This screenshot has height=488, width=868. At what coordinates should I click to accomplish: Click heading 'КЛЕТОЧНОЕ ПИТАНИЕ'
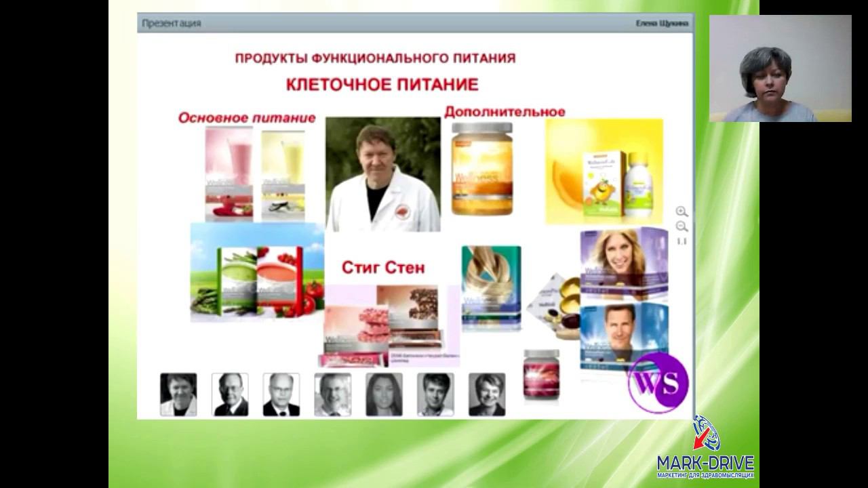tap(382, 85)
